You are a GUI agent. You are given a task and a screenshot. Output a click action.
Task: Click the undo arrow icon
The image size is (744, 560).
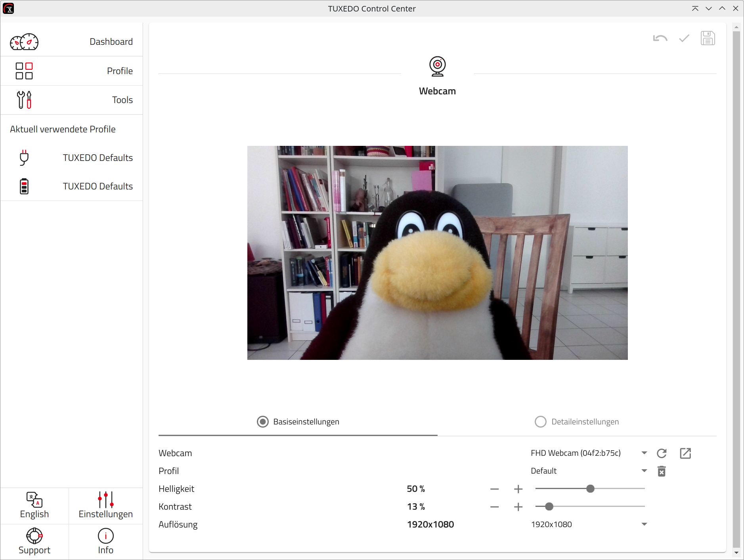(x=660, y=38)
